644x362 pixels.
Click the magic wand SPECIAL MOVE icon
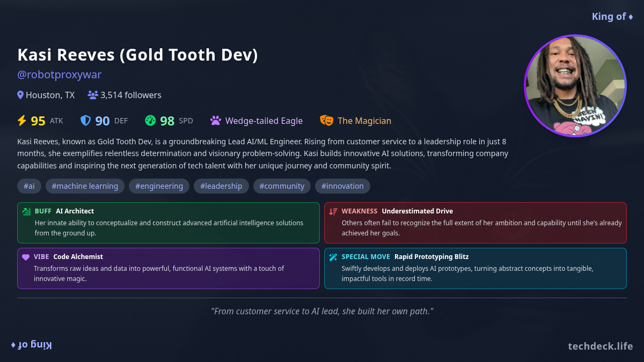(x=333, y=257)
